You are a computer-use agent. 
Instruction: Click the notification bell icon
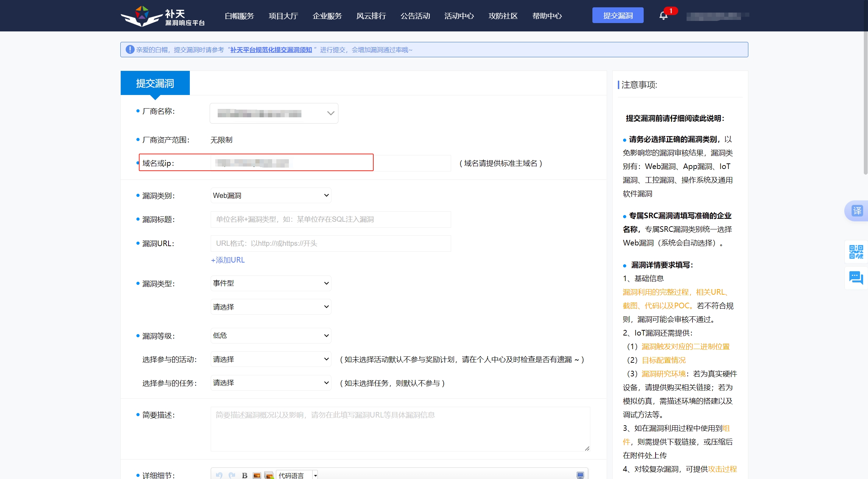pyautogui.click(x=663, y=16)
